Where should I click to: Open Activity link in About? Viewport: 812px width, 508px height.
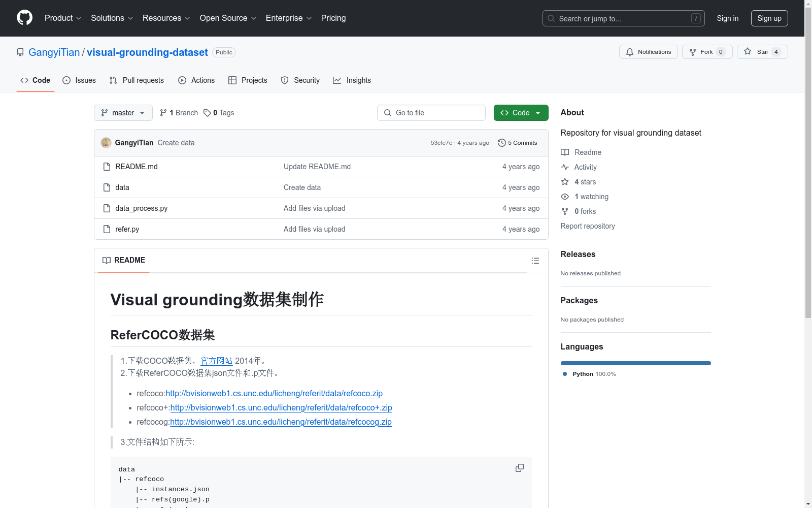(579, 167)
